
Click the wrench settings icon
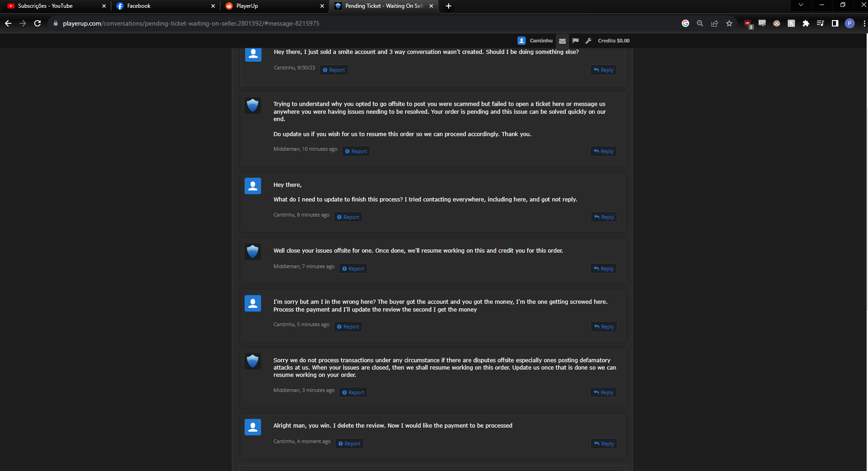(589, 41)
